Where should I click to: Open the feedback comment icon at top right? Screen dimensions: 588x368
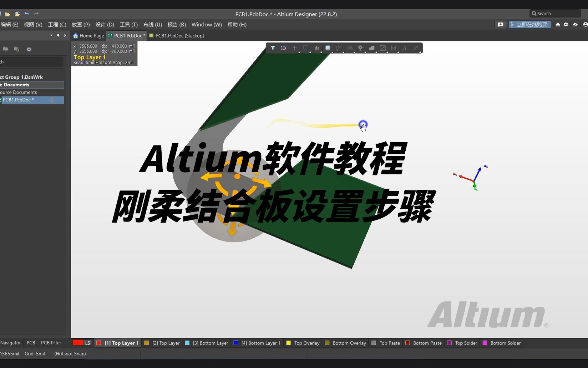pyautogui.click(x=500, y=25)
